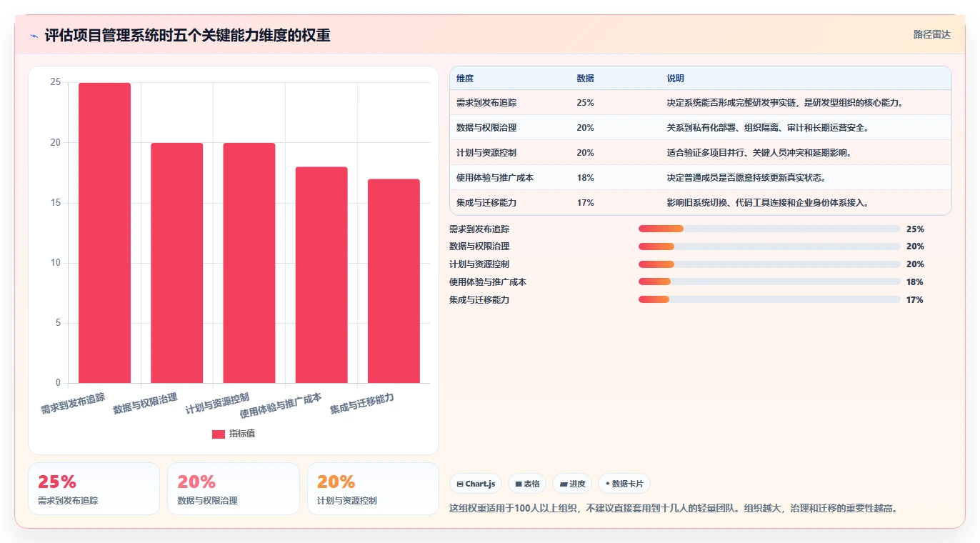
Task: Click the 25 tick on the chart's value axis
Action: pos(55,83)
